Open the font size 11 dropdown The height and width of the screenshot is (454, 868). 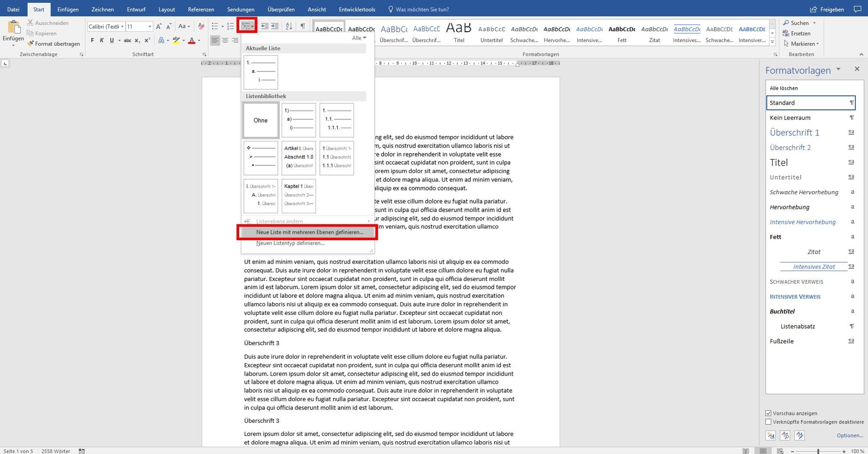click(150, 26)
